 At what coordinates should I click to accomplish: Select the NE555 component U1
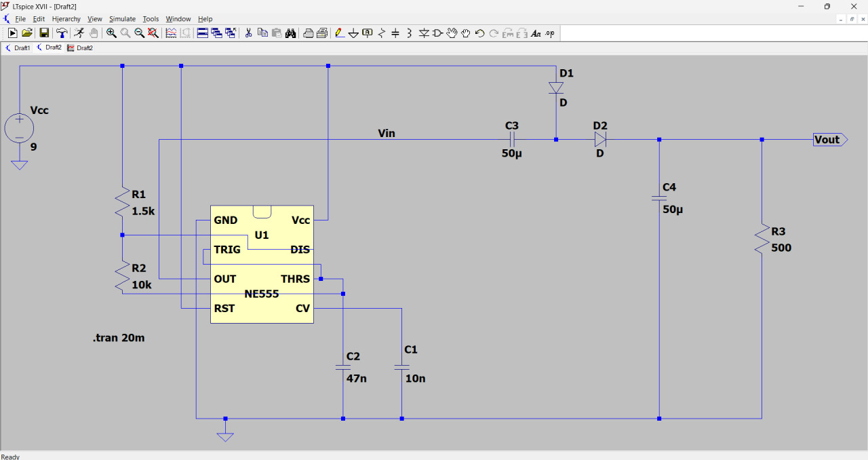coord(262,264)
